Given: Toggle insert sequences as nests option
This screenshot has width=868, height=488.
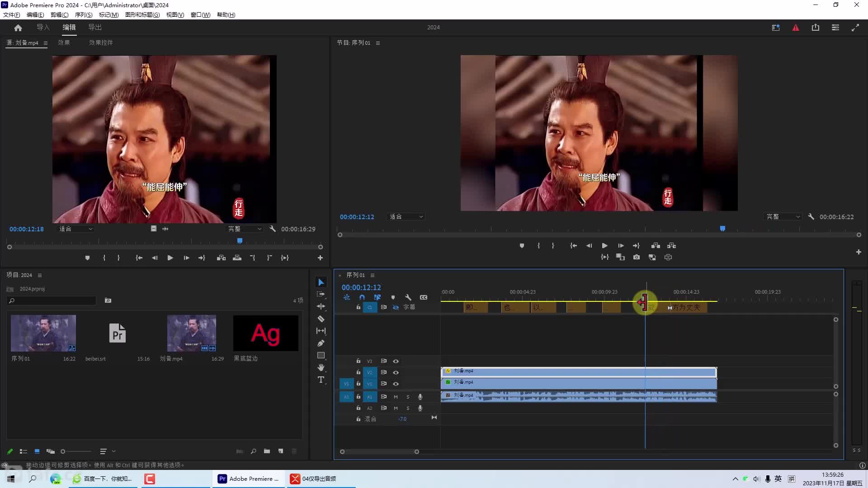Looking at the screenshot, I should [x=347, y=297].
